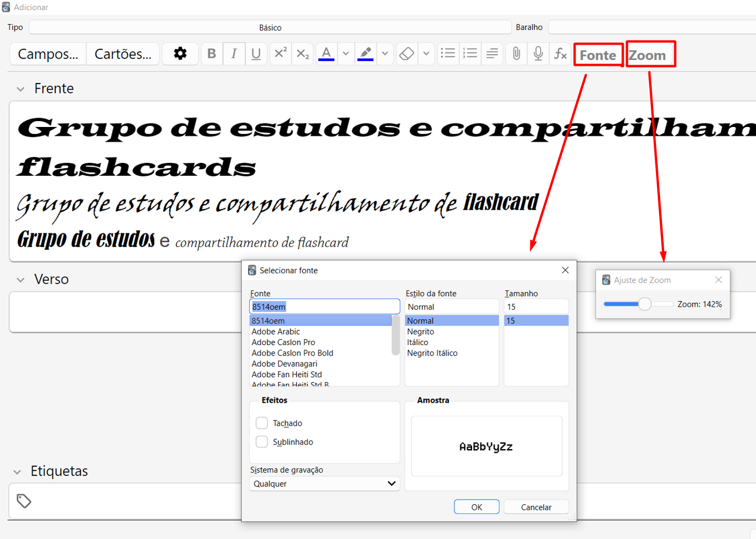Toggle italic text formatting
The height and width of the screenshot is (539, 756).
pos(234,54)
